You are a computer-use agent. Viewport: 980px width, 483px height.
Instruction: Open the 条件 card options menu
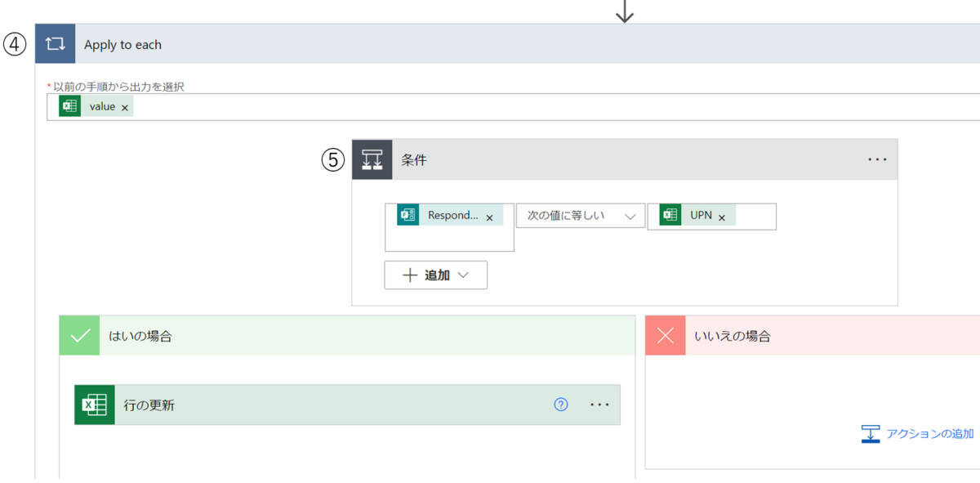click(877, 160)
